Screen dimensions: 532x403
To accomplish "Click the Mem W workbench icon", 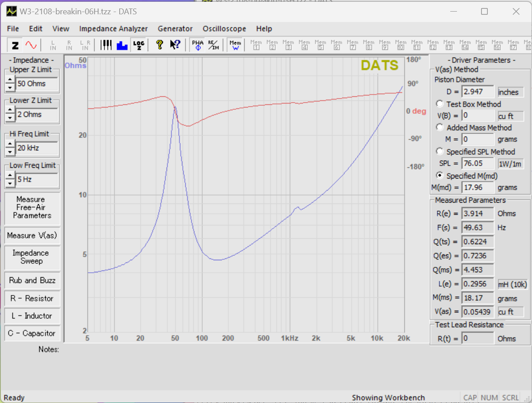I will pos(235,45).
